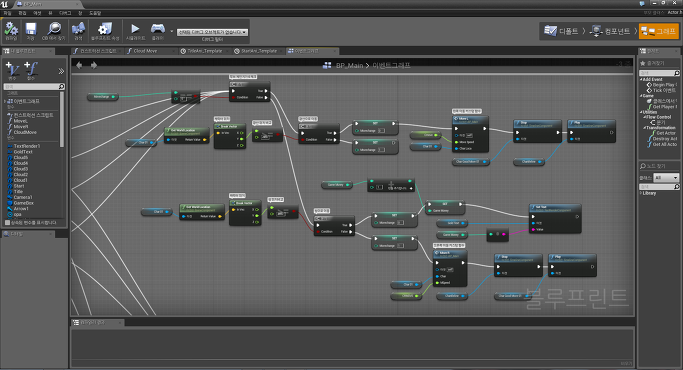Viewport: 683px width, 370px height.
Task: Click the Set Text node header
Action: [x=555, y=207]
